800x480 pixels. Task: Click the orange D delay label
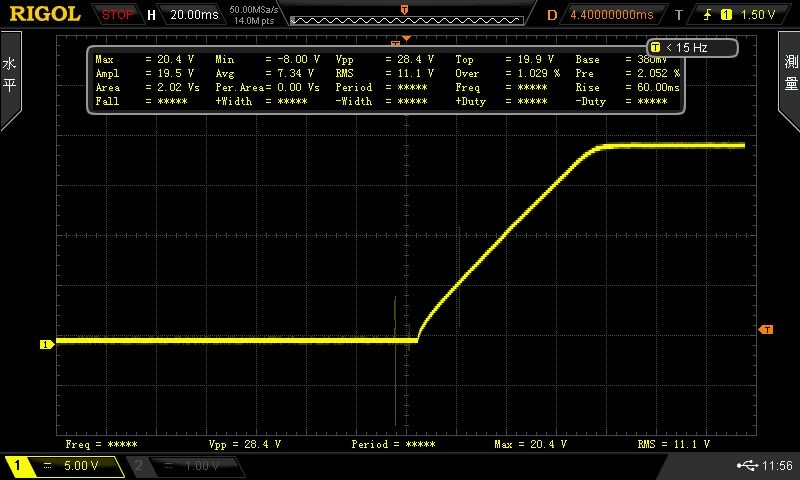(552, 15)
